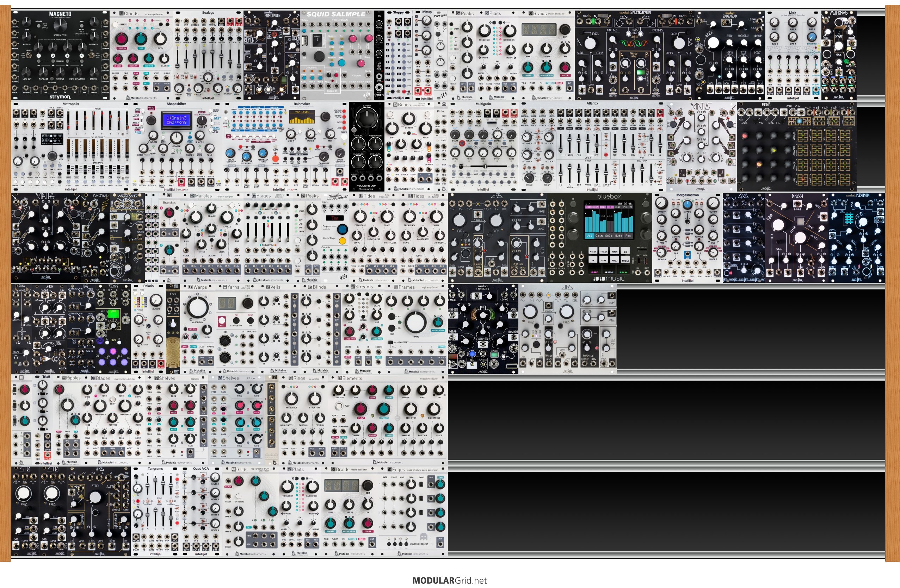
Task: Select the Gain tab on bluebox screen
Action: pos(599,236)
